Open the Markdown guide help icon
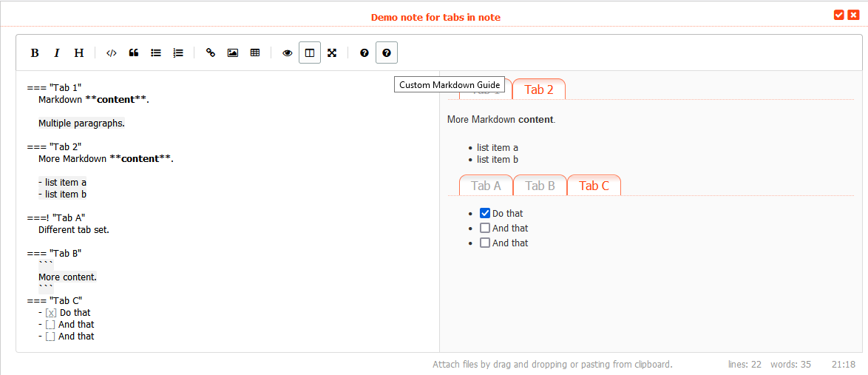This screenshot has height=375, width=868. point(365,53)
